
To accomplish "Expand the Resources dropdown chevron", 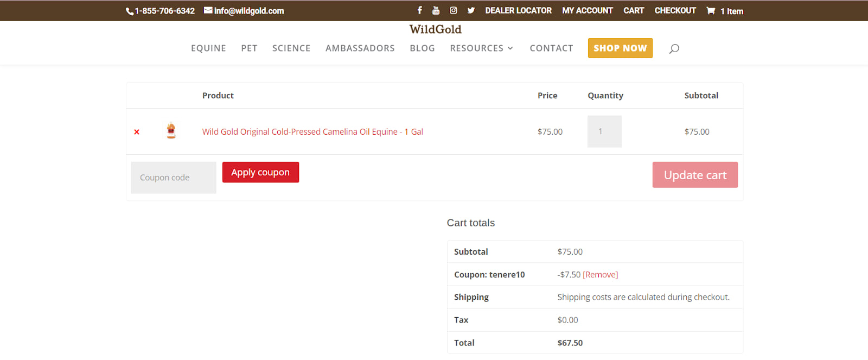I will point(510,48).
